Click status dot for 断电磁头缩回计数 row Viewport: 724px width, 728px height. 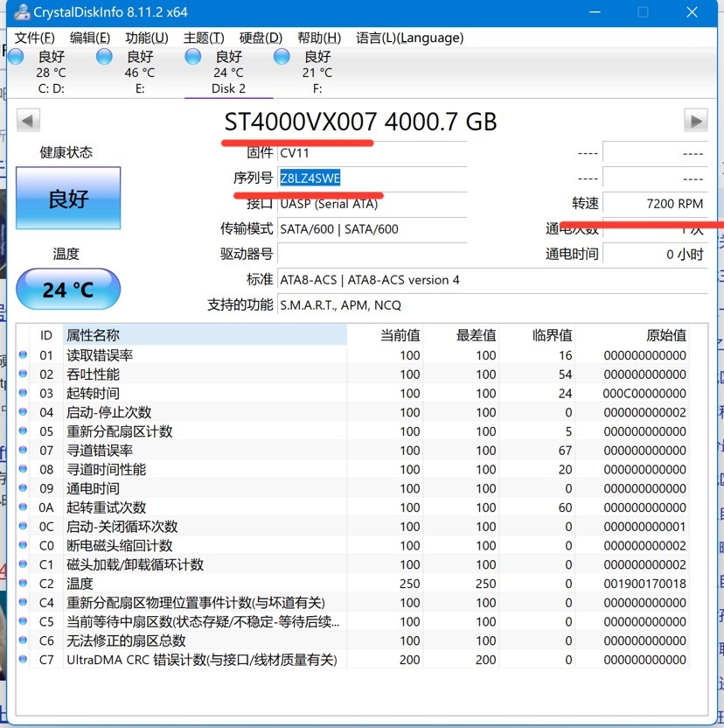point(23,545)
